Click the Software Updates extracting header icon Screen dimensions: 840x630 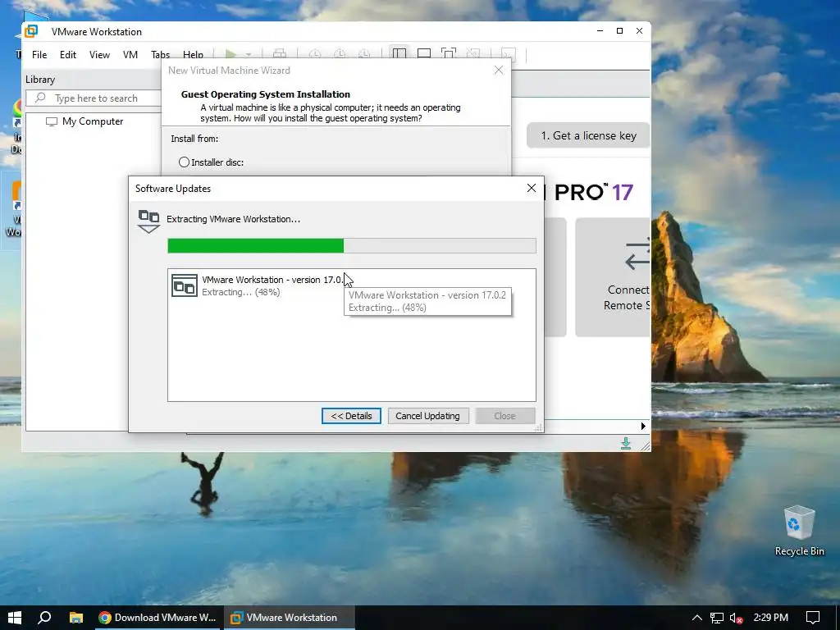(148, 221)
